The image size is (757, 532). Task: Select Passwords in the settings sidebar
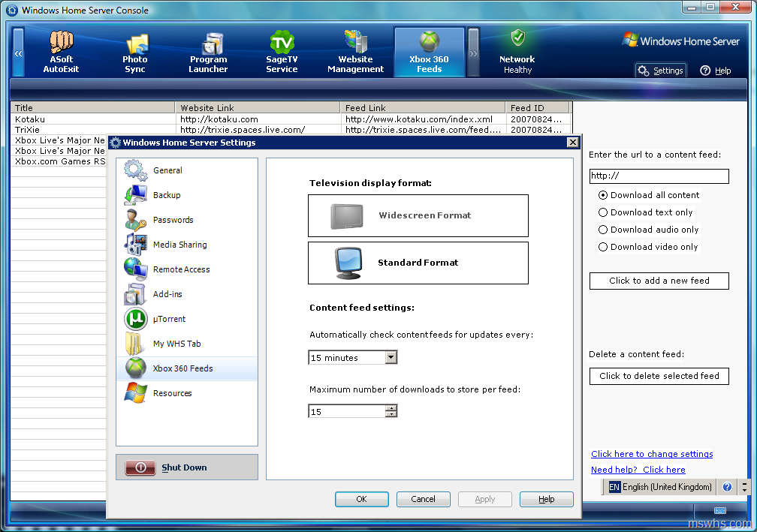pyautogui.click(x=187, y=220)
